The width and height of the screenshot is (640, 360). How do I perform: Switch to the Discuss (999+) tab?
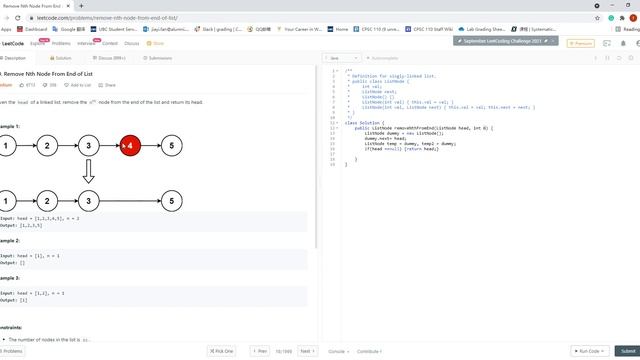(109, 58)
